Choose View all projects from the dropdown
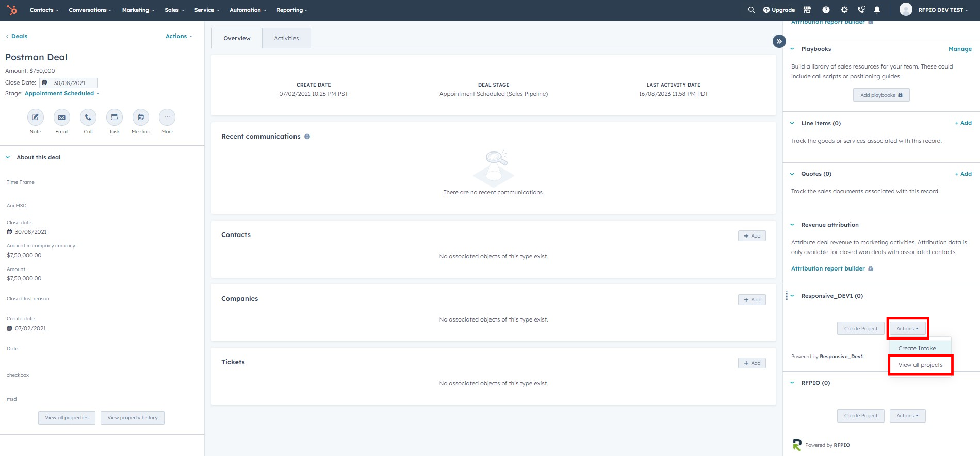This screenshot has width=980, height=456. click(x=920, y=365)
